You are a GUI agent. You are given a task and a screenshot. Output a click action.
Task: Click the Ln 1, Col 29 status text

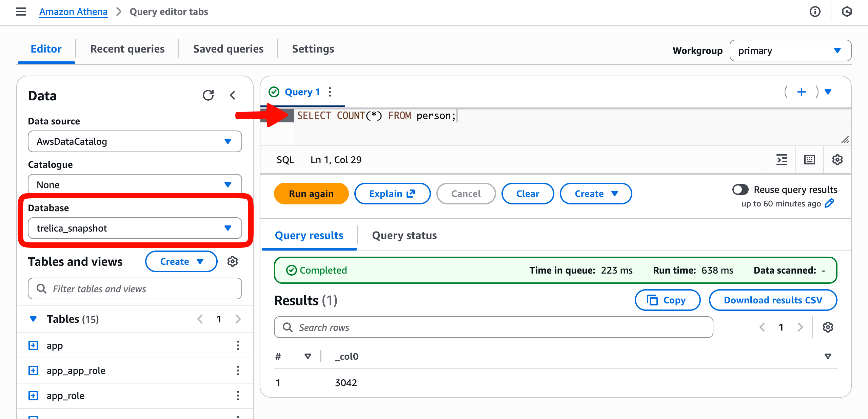click(x=336, y=160)
